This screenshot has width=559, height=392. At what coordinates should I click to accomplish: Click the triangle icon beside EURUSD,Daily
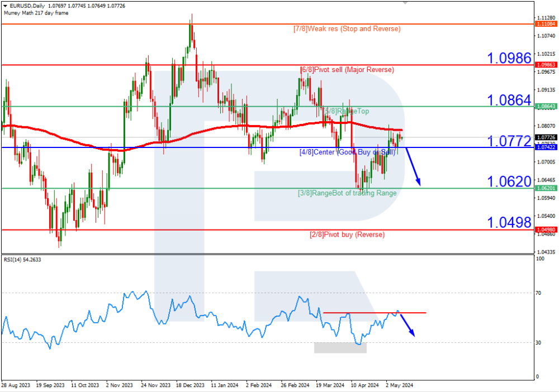tap(4, 6)
